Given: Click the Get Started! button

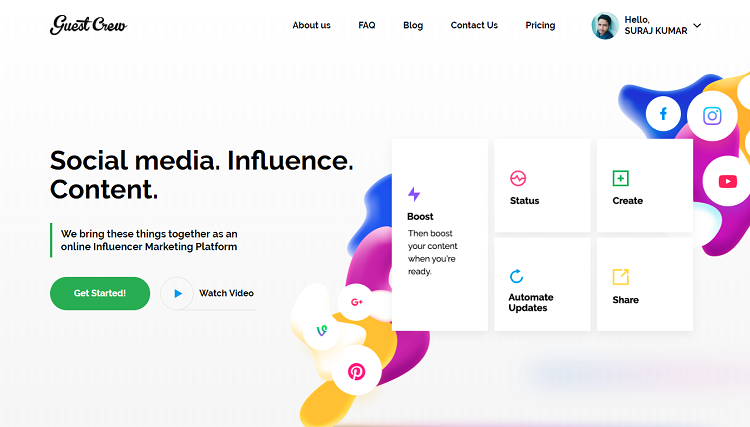Looking at the screenshot, I should click(100, 293).
